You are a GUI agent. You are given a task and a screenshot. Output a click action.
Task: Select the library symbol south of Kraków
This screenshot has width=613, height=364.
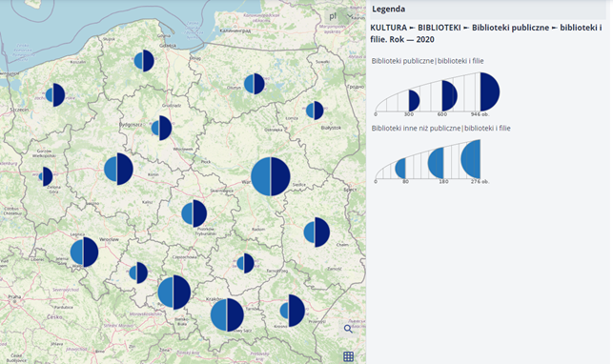[x=227, y=314]
